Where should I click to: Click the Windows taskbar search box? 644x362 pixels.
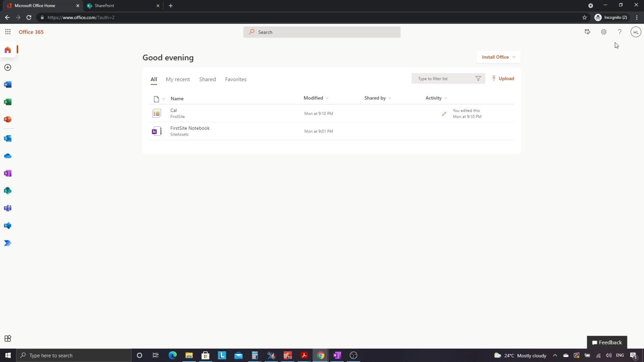pyautogui.click(x=74, y=355)
